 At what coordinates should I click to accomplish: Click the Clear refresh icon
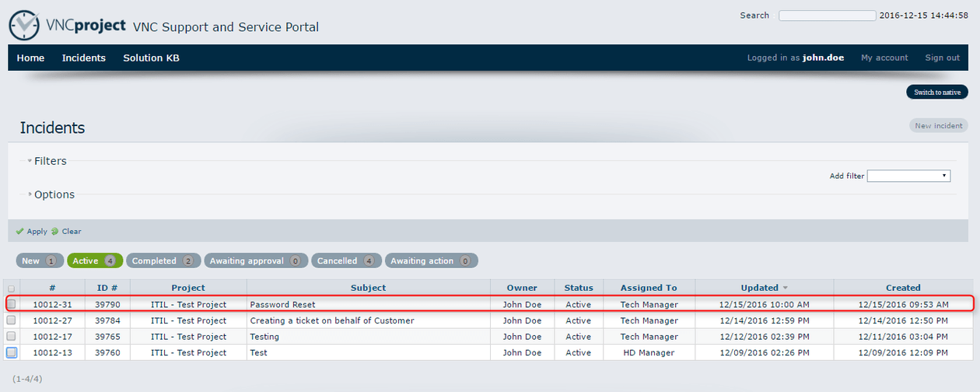(55, 232)
